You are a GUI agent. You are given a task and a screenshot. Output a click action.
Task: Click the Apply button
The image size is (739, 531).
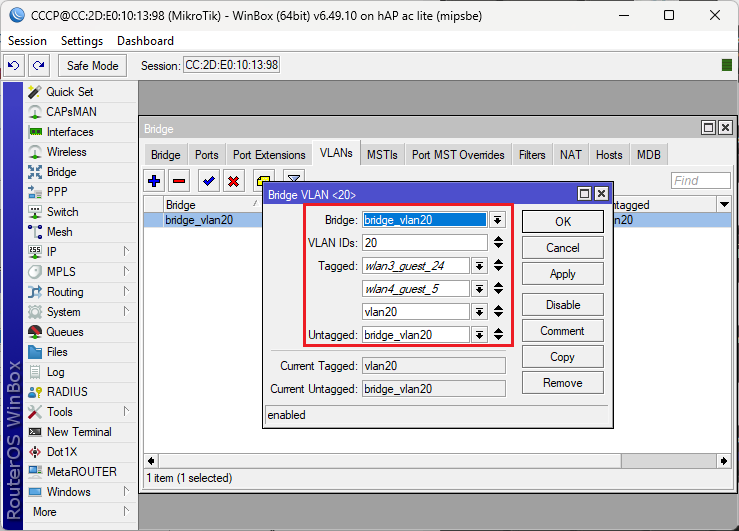tap(563, 274)
